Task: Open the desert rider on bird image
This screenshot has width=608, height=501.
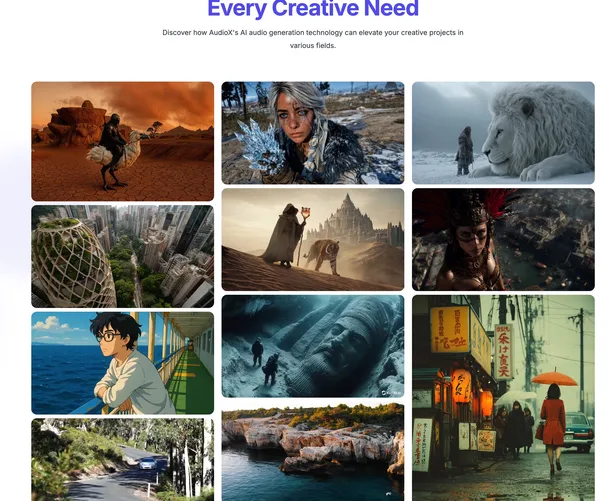Action: (123, 141)
